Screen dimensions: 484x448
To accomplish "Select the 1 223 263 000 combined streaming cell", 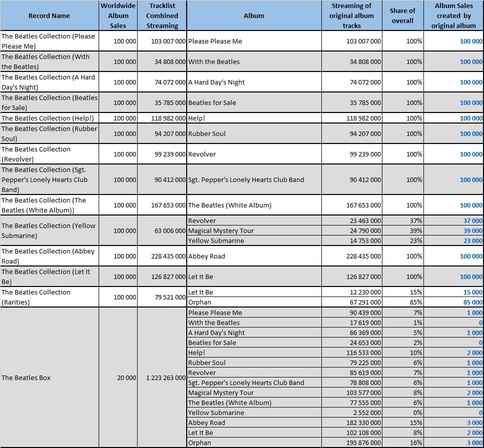I will pyautogui.click(x=162, y=377).
